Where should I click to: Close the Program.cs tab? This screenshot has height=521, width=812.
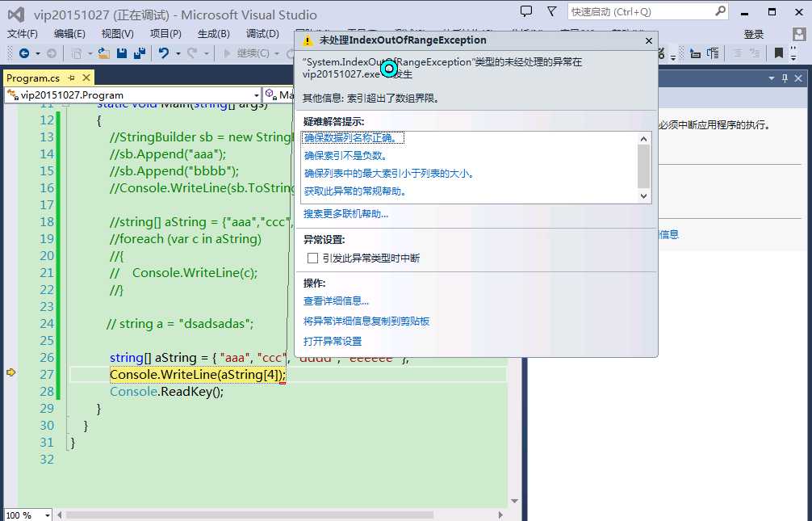[86, 78]
